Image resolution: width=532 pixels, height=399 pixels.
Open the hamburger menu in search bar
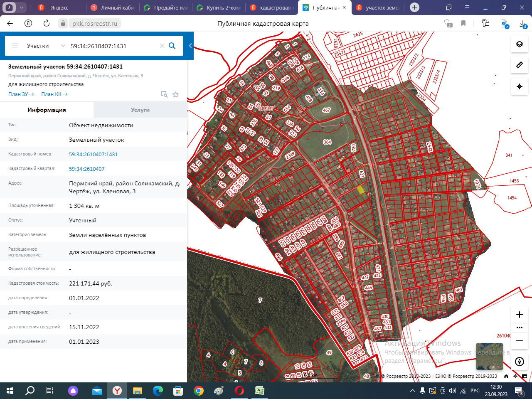tap(15, 46)
